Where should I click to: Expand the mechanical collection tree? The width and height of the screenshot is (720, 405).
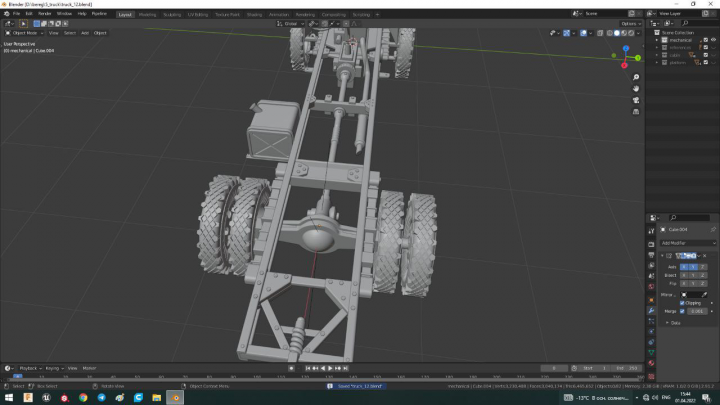coord(657,40)
